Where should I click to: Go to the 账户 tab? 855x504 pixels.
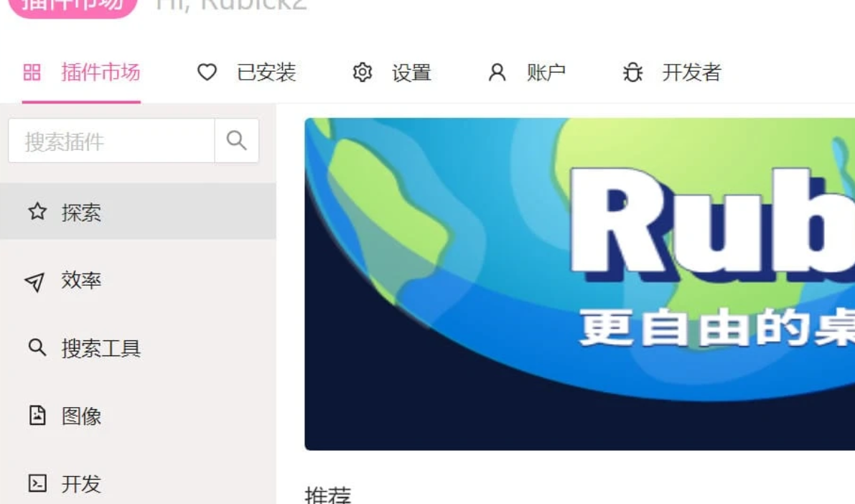point(527,72)
